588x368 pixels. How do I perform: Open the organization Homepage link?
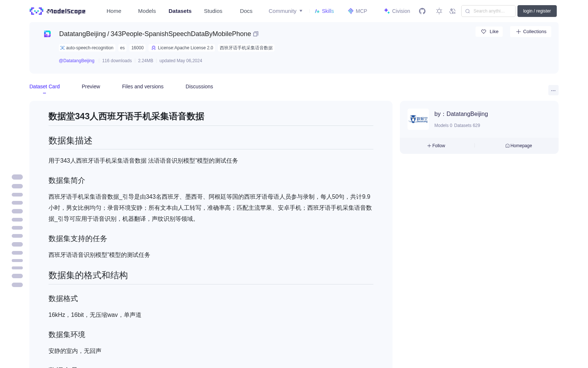[x=519, y=146]
